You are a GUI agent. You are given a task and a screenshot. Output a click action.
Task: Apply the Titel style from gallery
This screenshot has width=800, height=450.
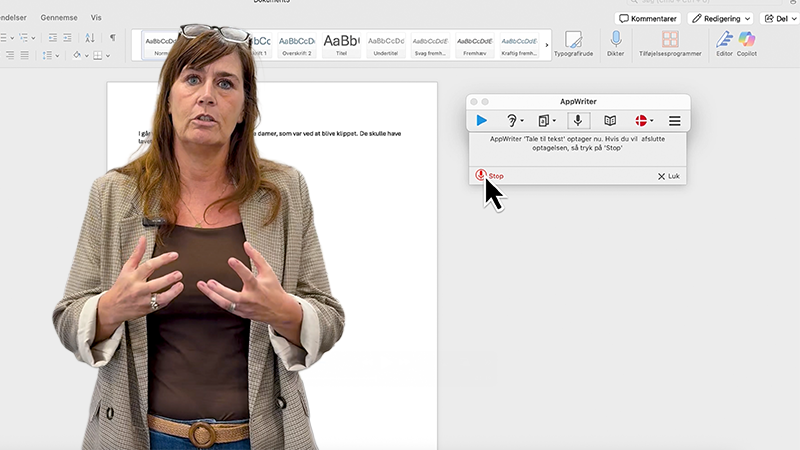342,44
